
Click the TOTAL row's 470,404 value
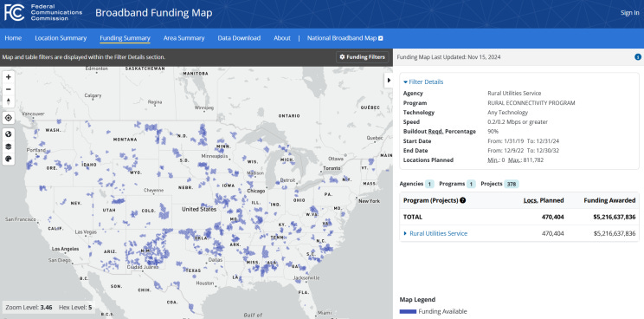(x=553, y=217)
